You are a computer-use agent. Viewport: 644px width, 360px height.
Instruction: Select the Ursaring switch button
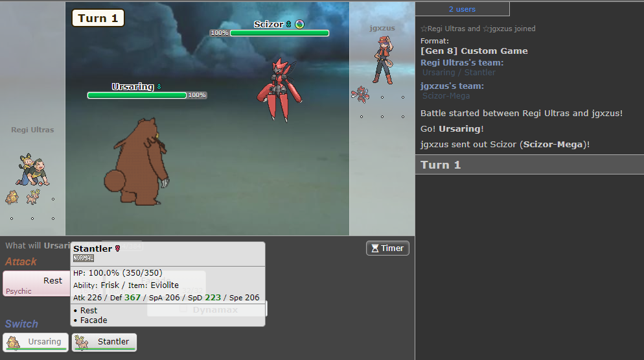pos(36,342)
